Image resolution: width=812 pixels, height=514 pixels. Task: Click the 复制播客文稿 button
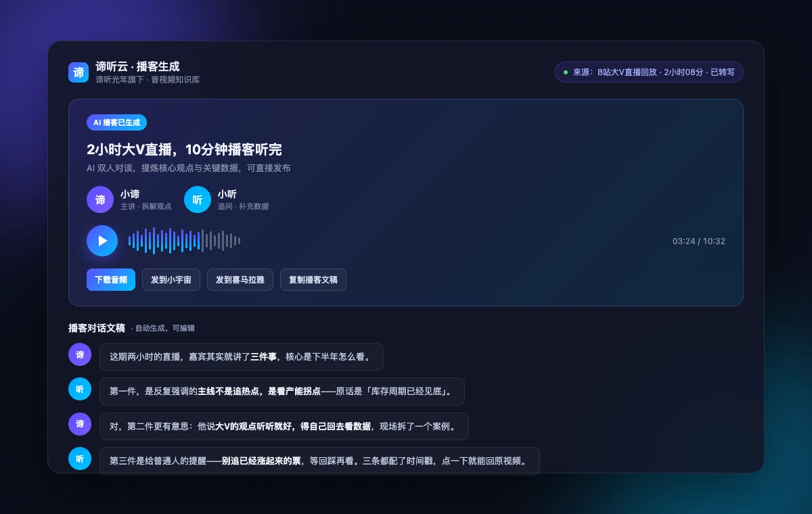point(313,280)
